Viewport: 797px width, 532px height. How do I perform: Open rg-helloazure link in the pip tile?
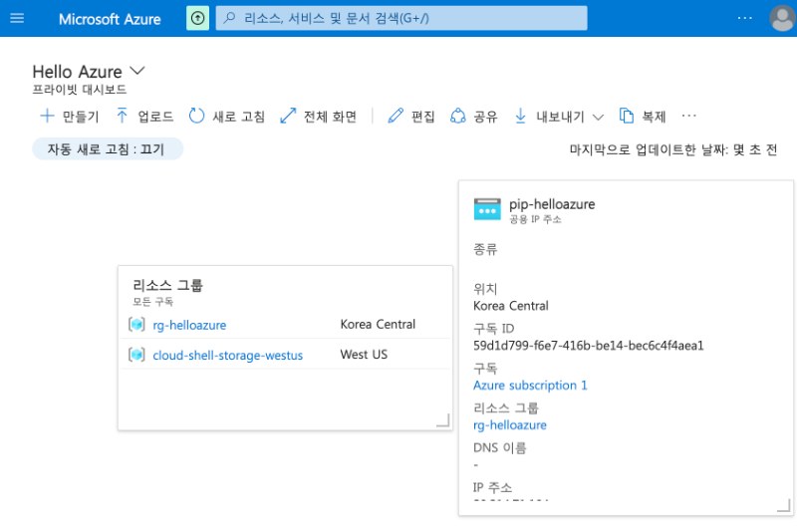pos(510,424)
